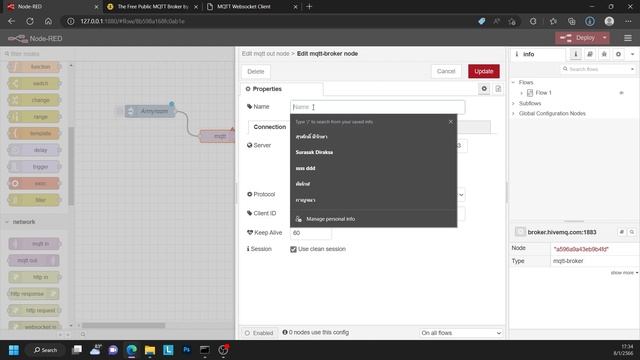
Task: Select the Connection tab
Action: 269,127
